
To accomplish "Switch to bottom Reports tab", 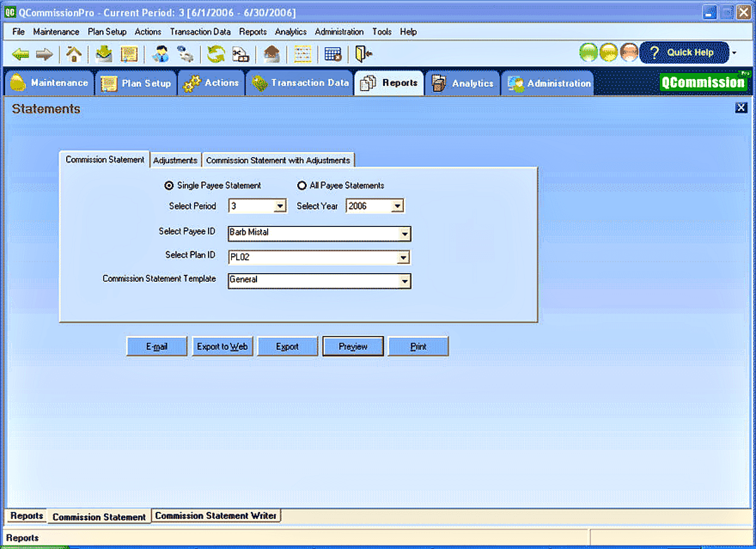I will coord(26,516).
